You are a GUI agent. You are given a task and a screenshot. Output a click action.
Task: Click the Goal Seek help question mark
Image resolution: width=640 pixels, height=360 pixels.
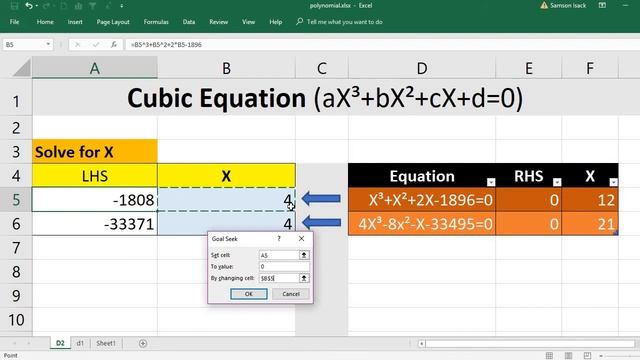click(x=279, y=238)
